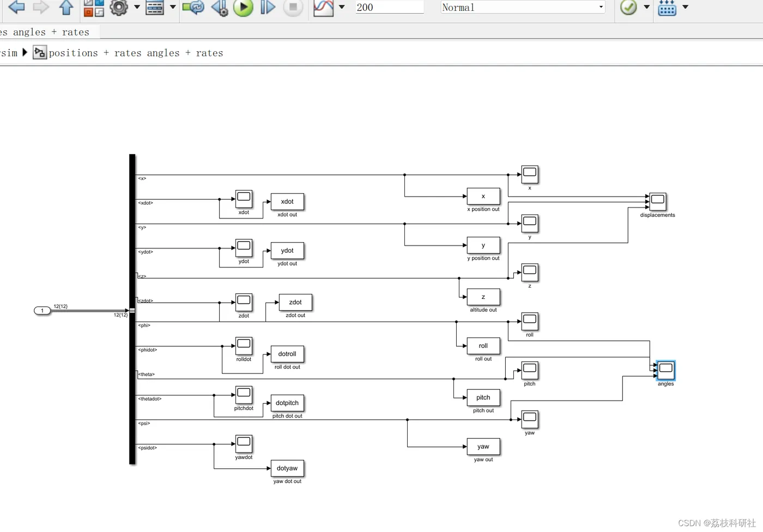The width and height of the screenshot is (763, 532).
Task: Select the dotpitch 'pitch dot out' block
Action: click(x=287, y=403)
